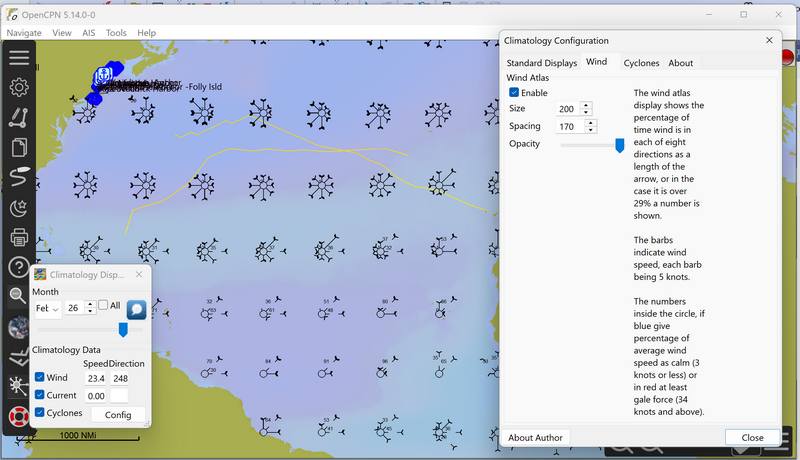Screen dimensions: 800x460
Task: Toggle the Wind climatology data checkbox
Action: (x=39, y=377)
